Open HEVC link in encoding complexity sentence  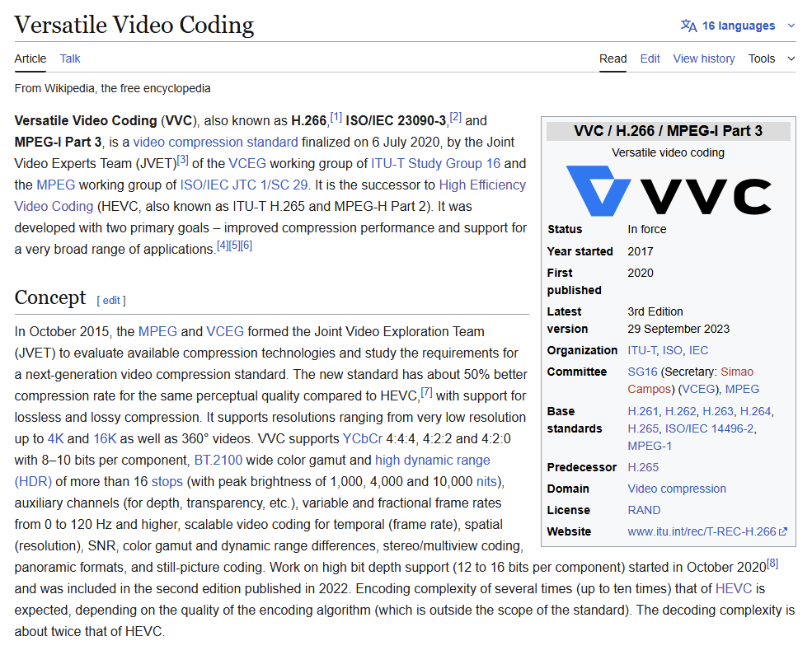734,589
